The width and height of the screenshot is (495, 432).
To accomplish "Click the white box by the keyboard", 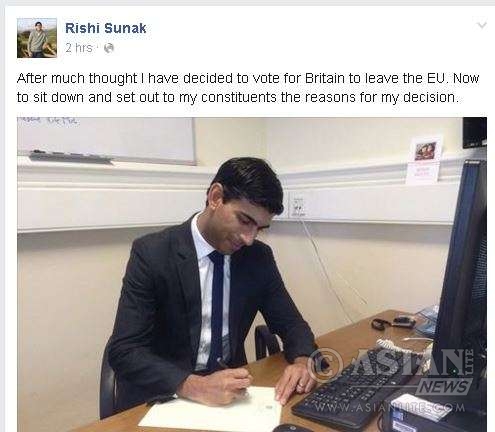I will 421,407.
